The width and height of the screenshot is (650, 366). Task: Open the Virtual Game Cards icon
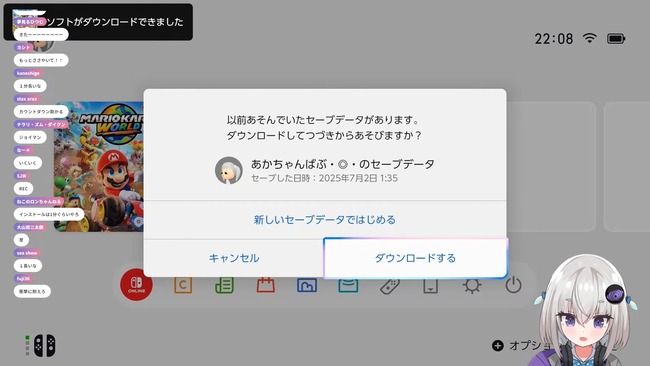click(431, 285)
